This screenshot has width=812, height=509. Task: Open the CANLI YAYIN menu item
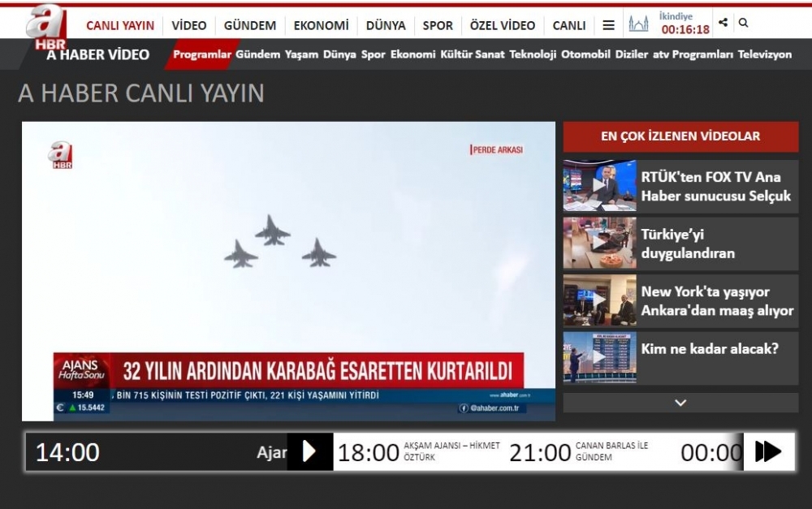click(x=120, y=25)
